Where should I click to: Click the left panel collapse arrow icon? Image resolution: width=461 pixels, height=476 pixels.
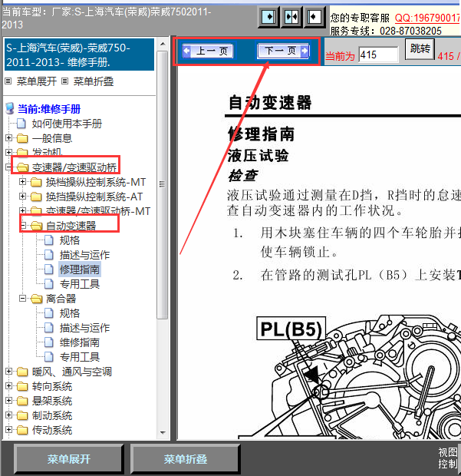(x=268, y=17)
